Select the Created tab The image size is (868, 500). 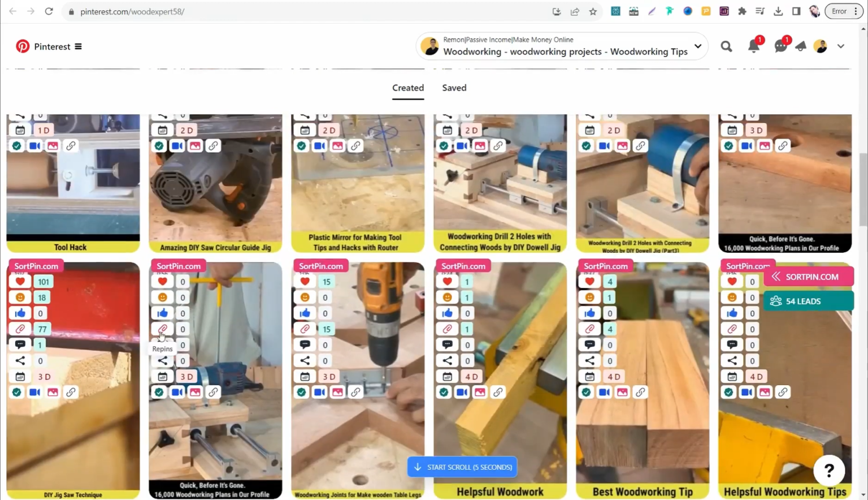tap(407, 88)
